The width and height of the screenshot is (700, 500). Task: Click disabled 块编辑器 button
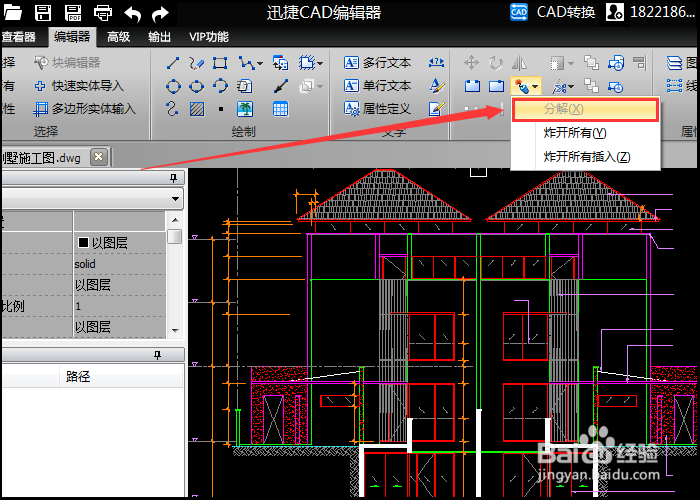pyautogui.click(x=67, y=62)
